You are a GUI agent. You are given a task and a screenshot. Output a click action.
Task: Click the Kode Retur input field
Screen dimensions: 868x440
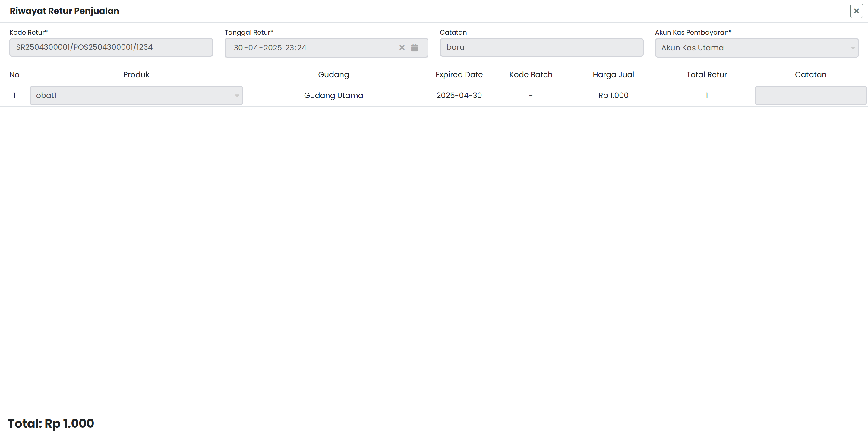coord(111,47)
